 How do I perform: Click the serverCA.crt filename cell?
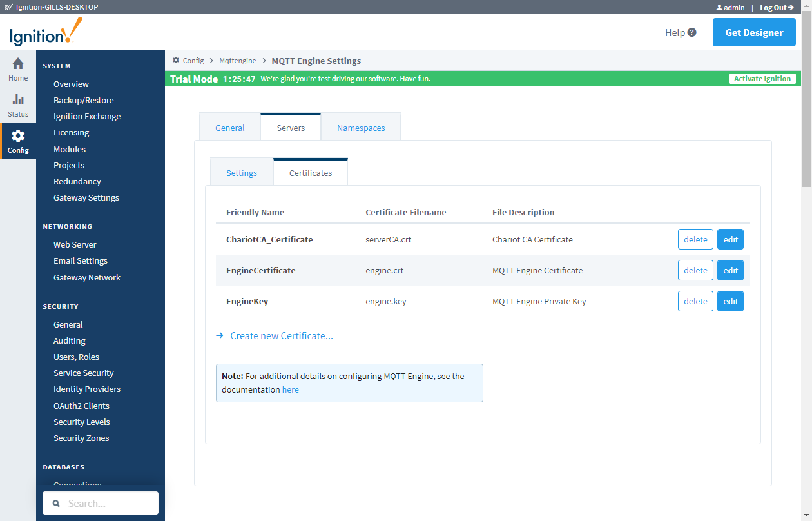click(x=389, y=239)
